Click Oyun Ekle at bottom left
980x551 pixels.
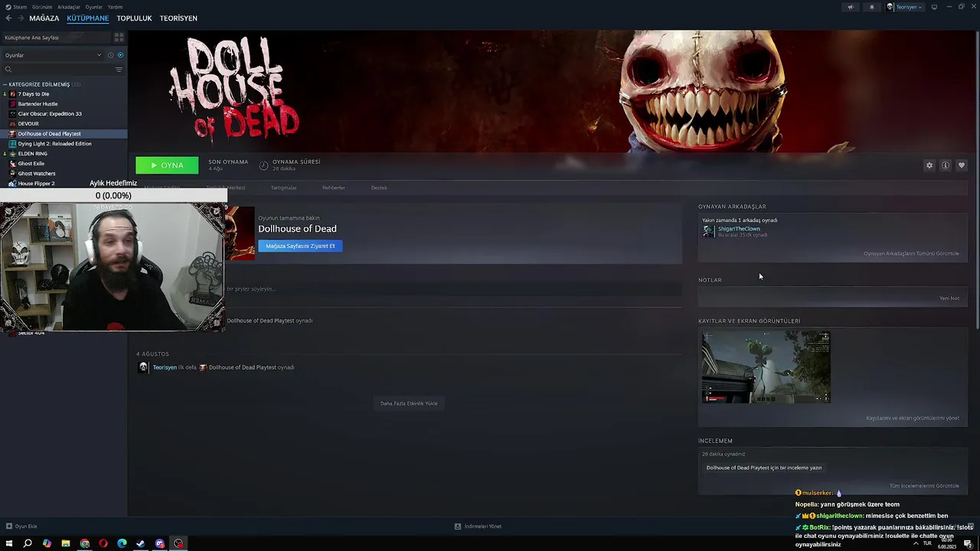pyautogui.click(x=21, y=527)
